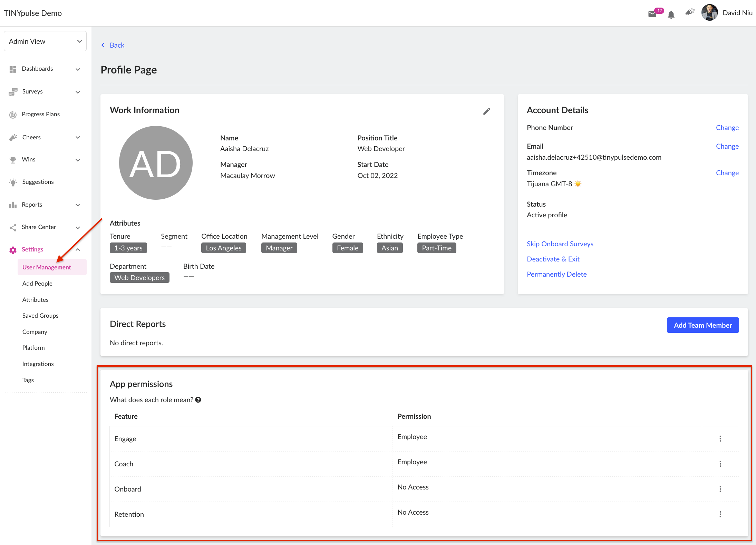Click the Wins trophy icon
756x545 pixels.
click(13, 160)
